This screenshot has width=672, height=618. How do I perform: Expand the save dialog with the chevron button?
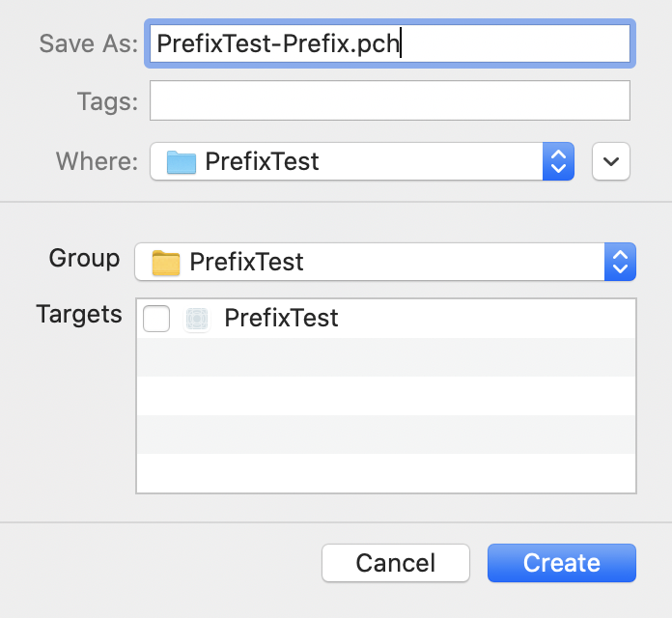611,161
